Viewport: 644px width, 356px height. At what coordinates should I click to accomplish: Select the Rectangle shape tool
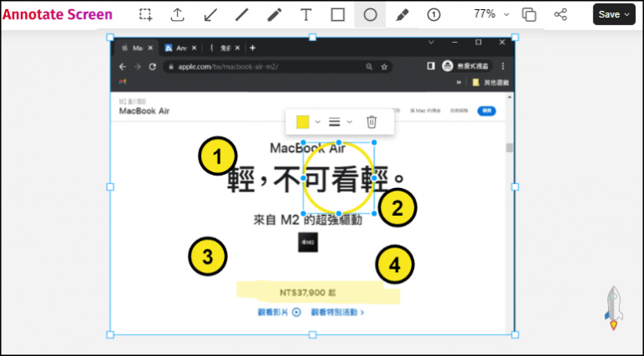pos(338,15)
